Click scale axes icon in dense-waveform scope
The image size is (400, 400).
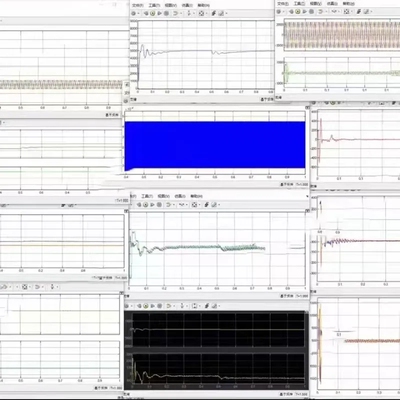(x=346, y=11)
